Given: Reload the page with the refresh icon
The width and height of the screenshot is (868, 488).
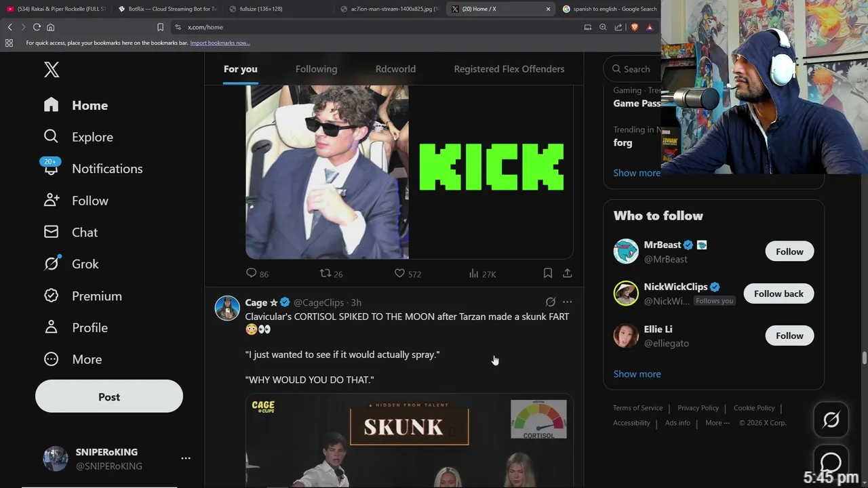Looking at the screenshot, I should point(37,27).
